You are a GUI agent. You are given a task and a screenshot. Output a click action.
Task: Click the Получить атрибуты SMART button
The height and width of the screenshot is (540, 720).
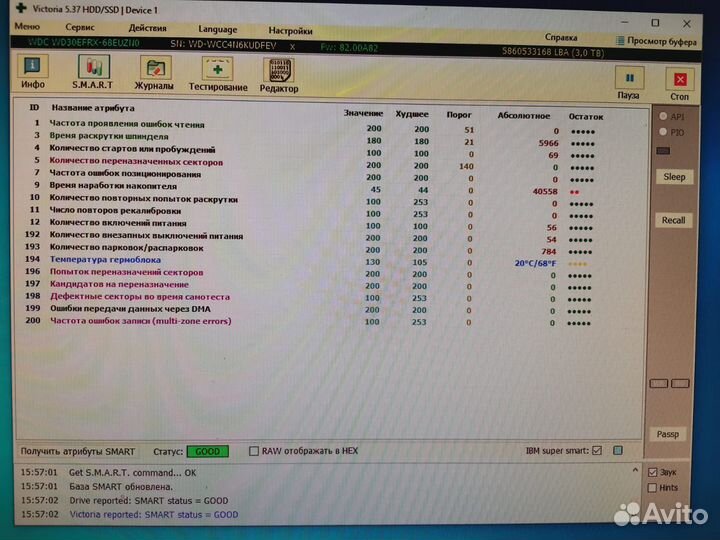coord(77,451)
